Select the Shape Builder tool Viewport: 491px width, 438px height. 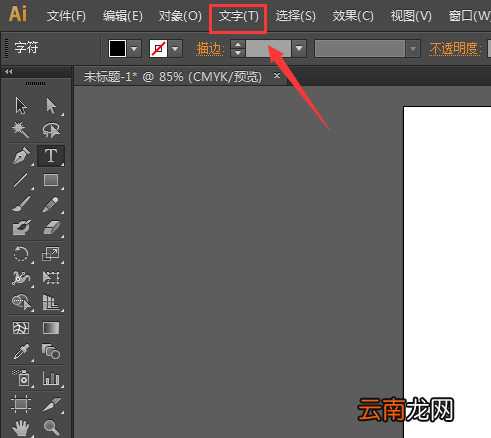tap(21, 302)
